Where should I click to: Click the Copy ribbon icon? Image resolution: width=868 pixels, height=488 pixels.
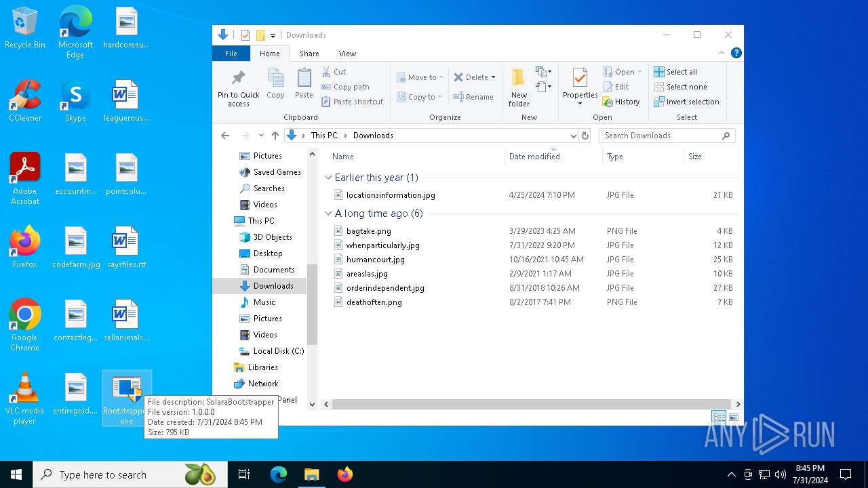275,84
